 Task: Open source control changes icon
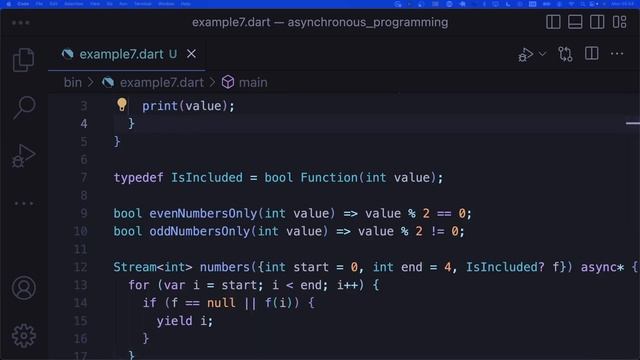coord(565,54)
